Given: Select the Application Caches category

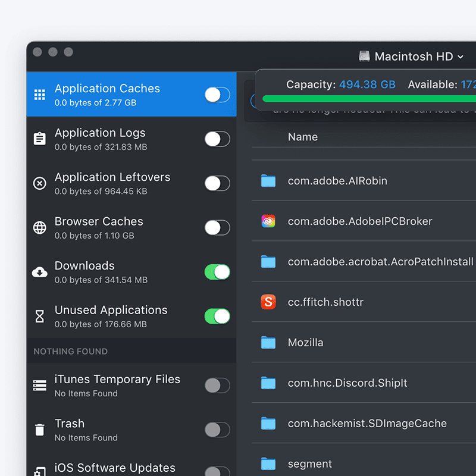Looking at the screenshot, I should (131, 95).
